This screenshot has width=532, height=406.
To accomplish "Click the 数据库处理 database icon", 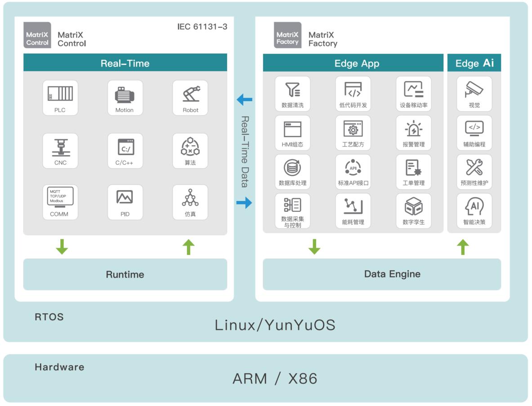I will (292, 172).
